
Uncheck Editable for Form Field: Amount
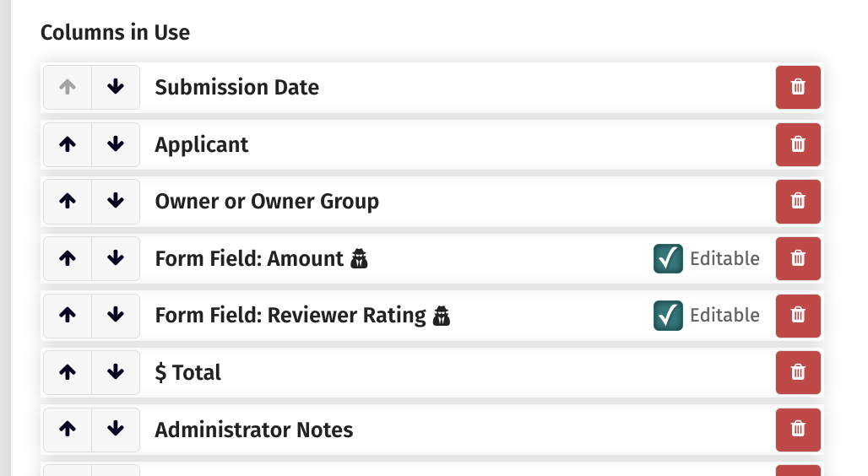pyautogui.click(x=668, y=258)
